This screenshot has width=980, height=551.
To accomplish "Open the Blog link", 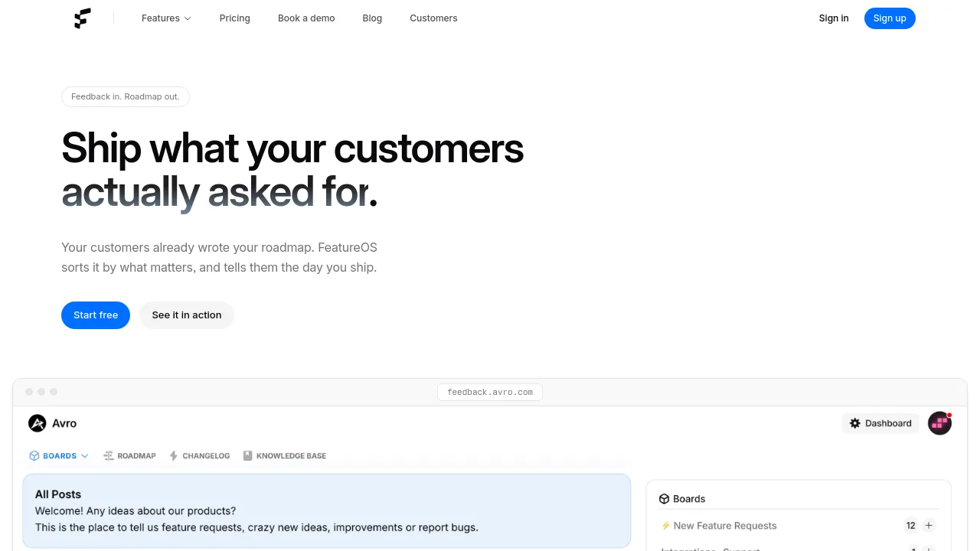I will 372,18.
